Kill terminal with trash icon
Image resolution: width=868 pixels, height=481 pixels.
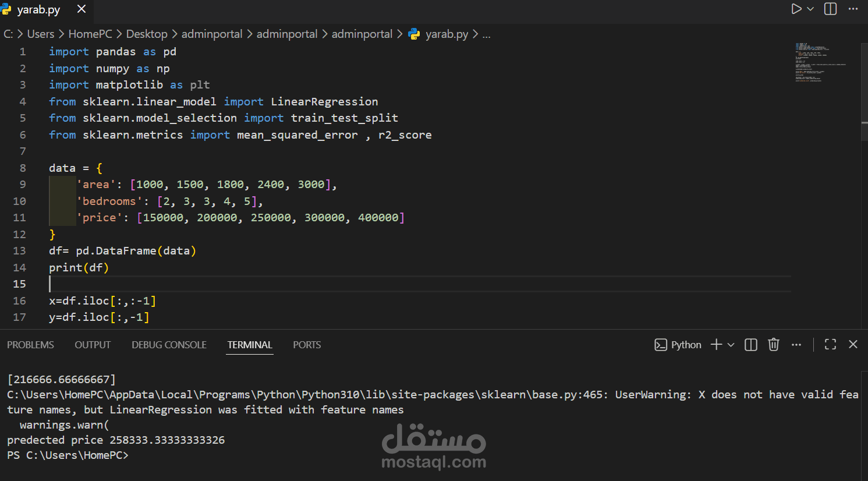click(x=774, y=345)
